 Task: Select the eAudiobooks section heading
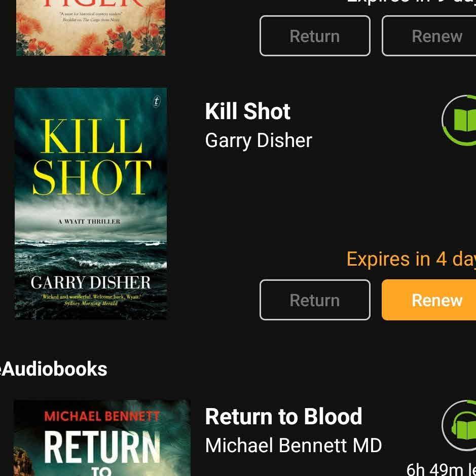(x=53, y=369)
